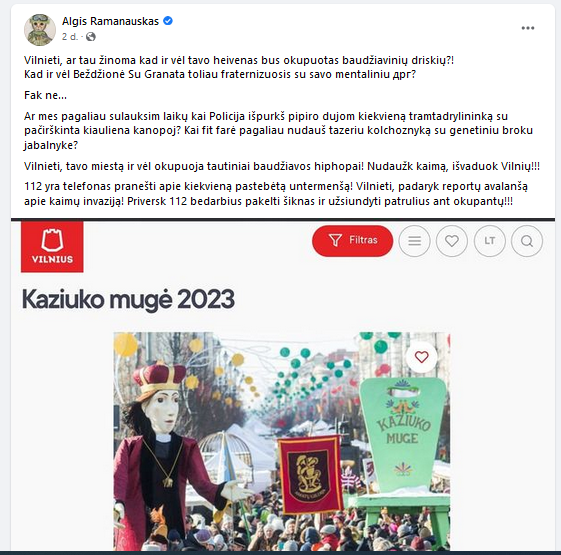This screenshot has height=555, width=561.
Task: Click the Algis Ramanauskas author name
Action: point(110,21)
